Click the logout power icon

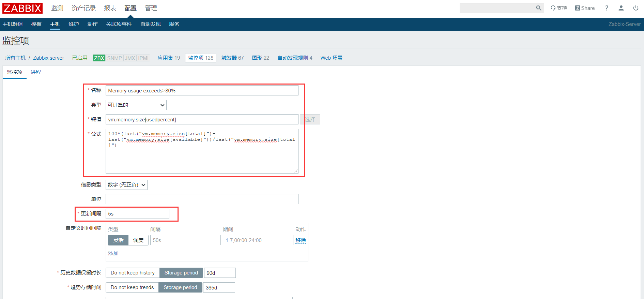(636, 8)
